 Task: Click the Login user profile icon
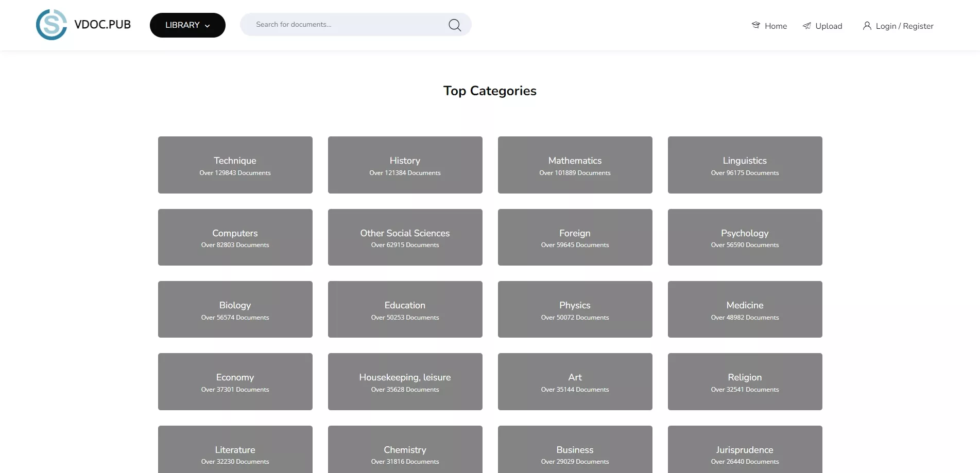point(867,26)
